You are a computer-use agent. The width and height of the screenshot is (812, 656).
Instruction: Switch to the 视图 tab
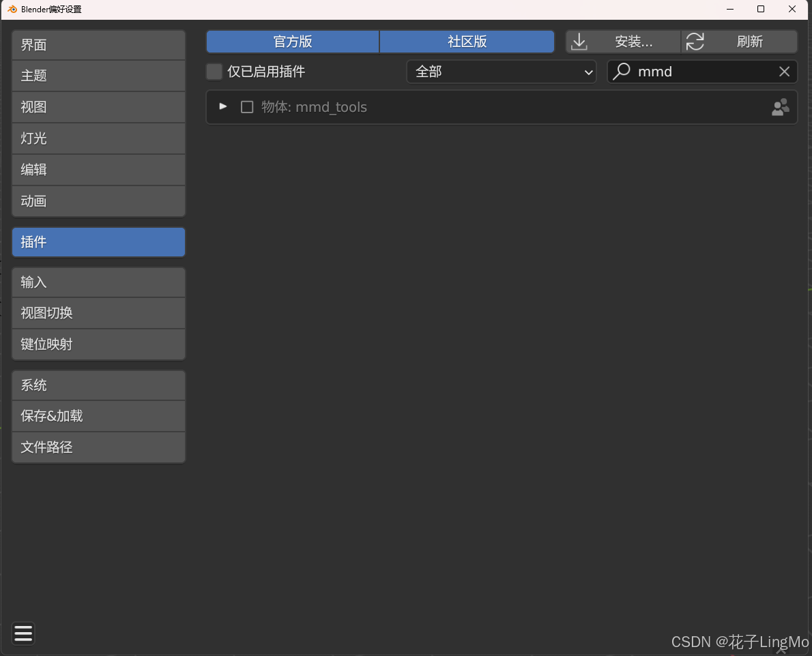tap(98, 107)
